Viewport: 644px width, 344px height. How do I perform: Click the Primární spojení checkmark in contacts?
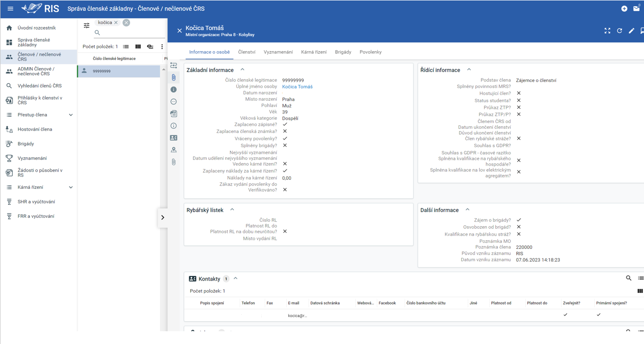coord(599,315)
